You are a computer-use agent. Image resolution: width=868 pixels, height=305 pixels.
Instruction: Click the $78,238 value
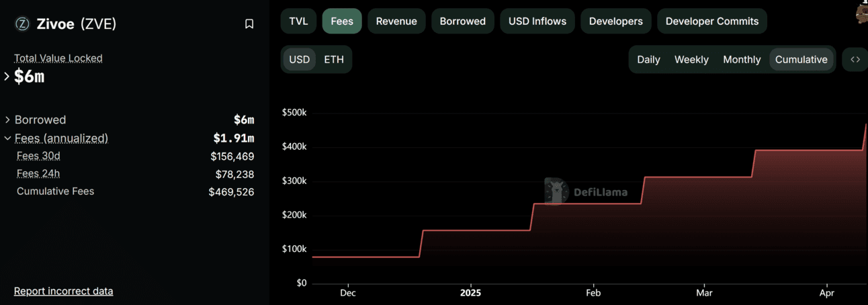point(235,174)
